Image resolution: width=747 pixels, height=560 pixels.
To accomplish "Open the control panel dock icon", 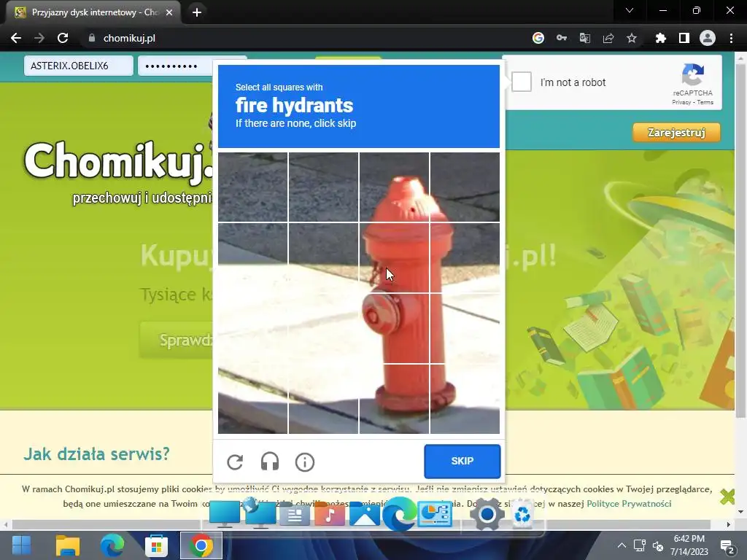I will [x=435, y=514].
